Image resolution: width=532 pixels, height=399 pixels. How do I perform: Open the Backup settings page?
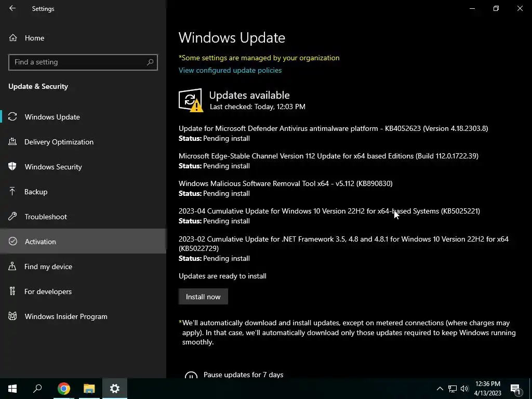pyautogui.click(x=83, y=192)
